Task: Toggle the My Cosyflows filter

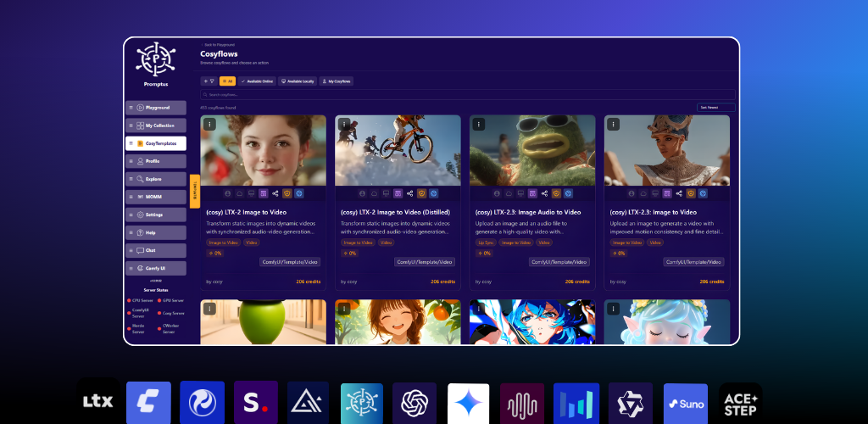Action: 336,81
